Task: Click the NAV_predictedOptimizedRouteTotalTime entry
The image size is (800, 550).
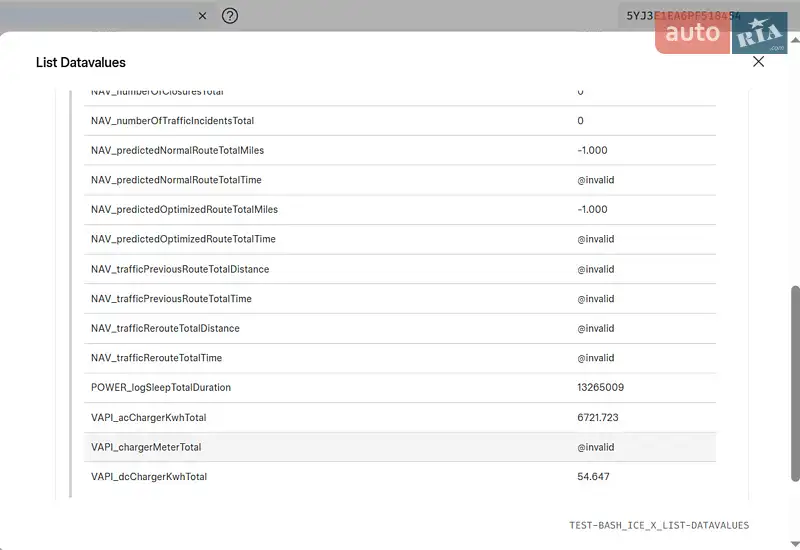Action: pos(183,239)
